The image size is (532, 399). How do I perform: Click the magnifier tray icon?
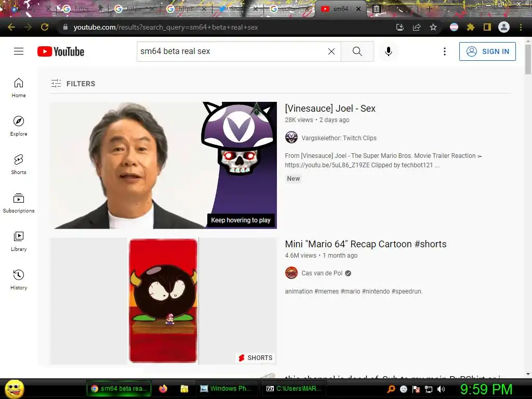(x=391, y=389)
